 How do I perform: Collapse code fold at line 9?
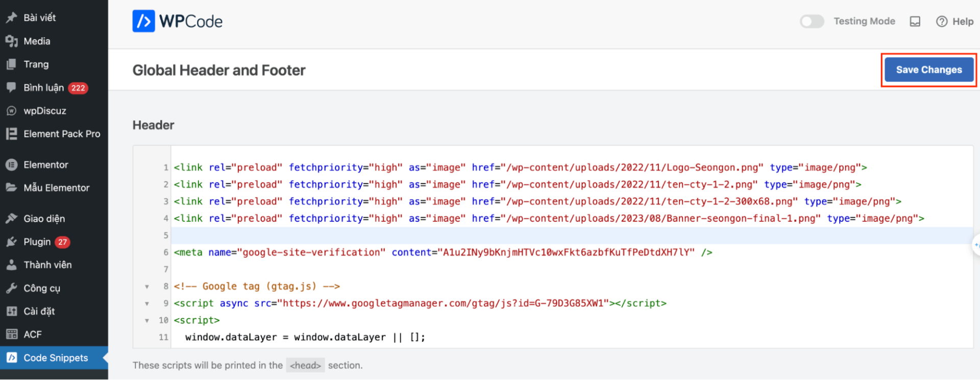coord(147,303)
